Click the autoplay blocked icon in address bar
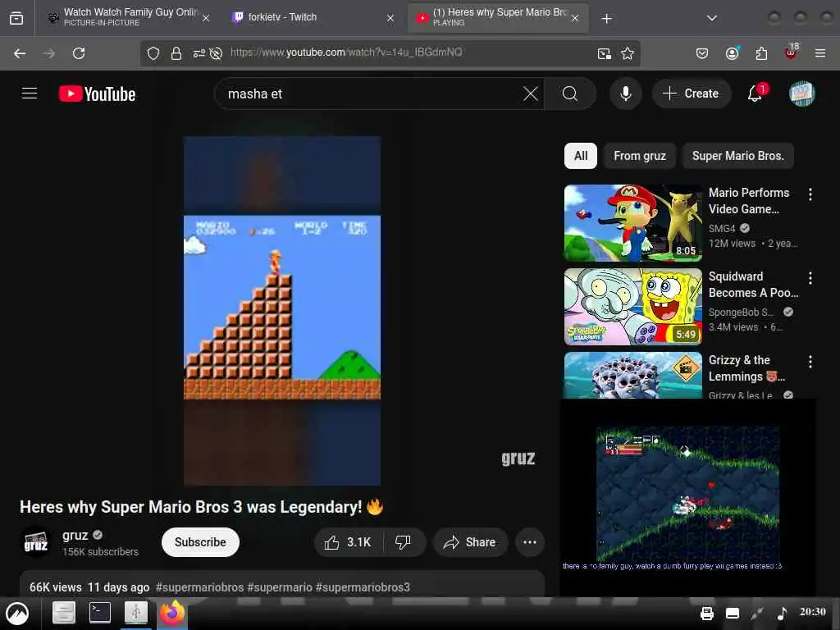 point(216,53)
